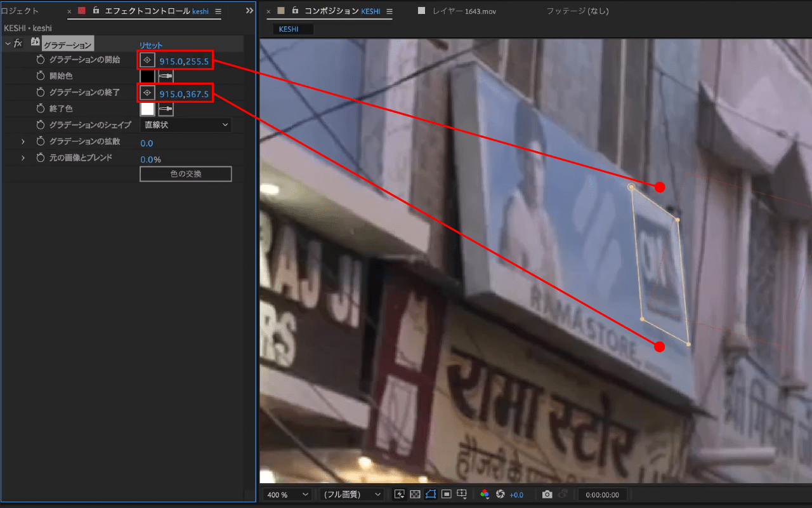
Task: Toggle stopwatch for グラデーションのシェイプ
Action: 41,125
